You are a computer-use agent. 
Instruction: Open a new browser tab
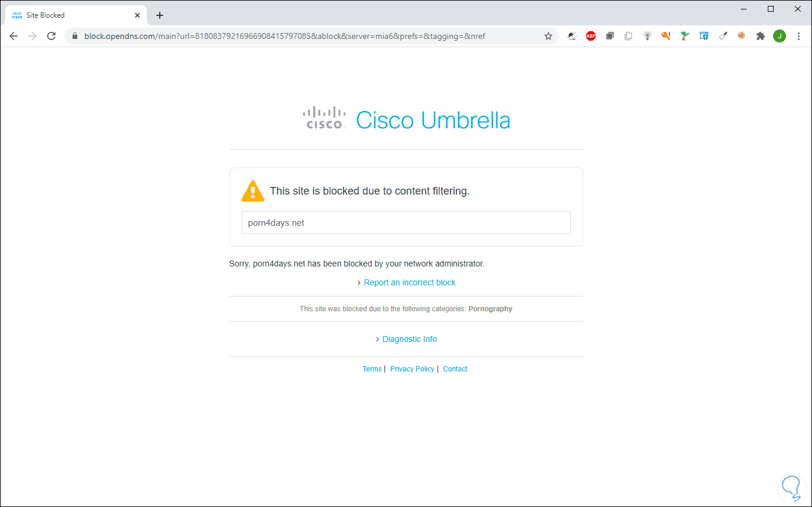pyautogui.click(x=160, y=15)
